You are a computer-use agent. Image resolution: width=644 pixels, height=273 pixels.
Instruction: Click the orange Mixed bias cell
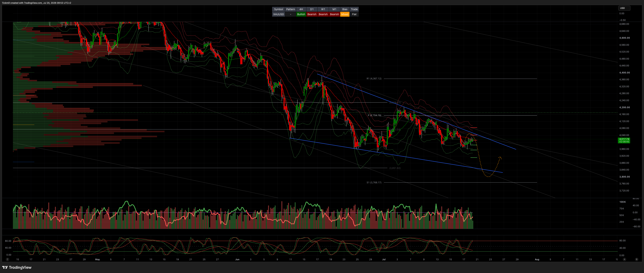[x=345, y=14]
